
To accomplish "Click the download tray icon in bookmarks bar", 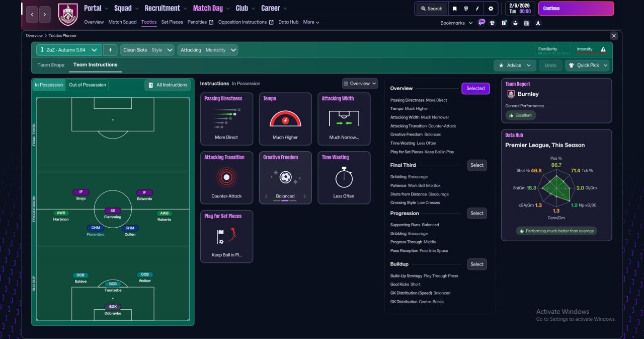I will tap(538, 23).
